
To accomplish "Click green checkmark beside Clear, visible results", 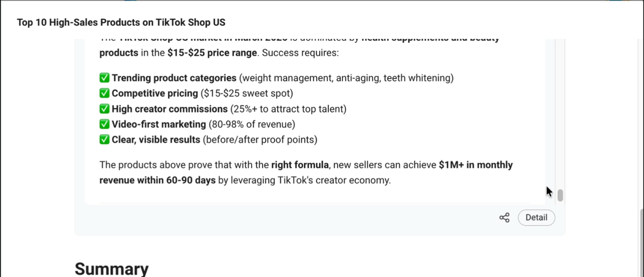I will 105,140.
